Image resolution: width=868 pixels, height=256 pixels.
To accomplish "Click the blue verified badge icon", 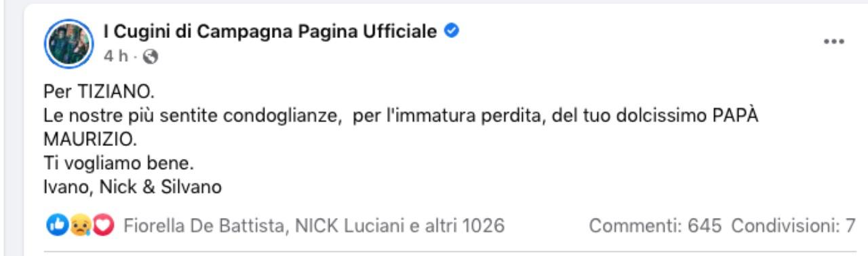I will pyautogui.click(x=451, y=31).
